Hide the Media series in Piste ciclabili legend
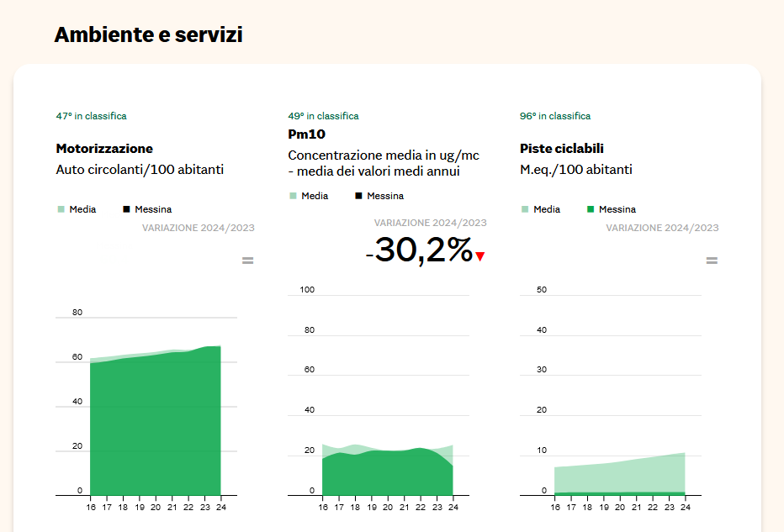Viewport: 784px width, 532px height. [547, 209]
